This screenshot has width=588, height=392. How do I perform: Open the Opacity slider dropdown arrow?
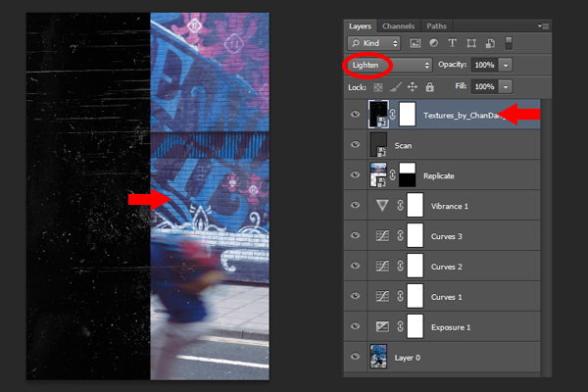pyautogui.click(x=506, y=65)
